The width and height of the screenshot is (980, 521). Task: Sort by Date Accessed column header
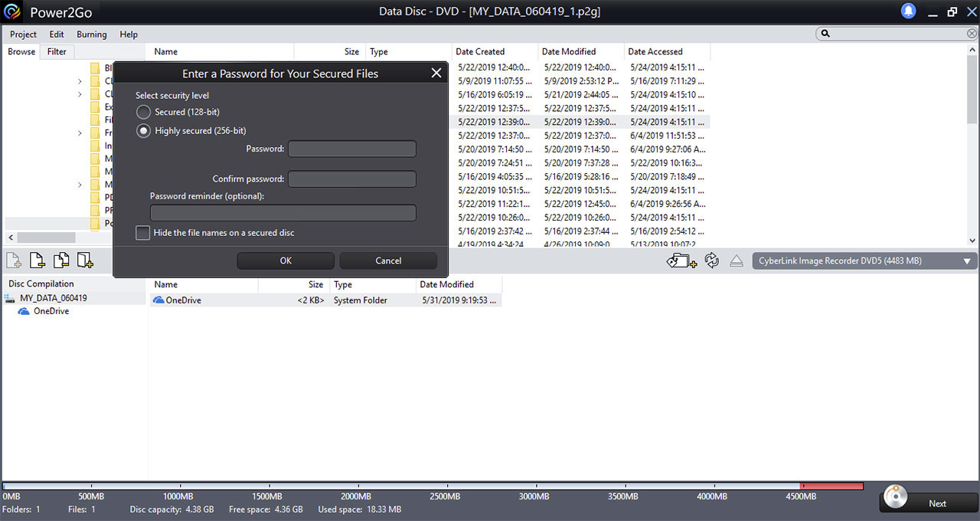pos(668,51)
